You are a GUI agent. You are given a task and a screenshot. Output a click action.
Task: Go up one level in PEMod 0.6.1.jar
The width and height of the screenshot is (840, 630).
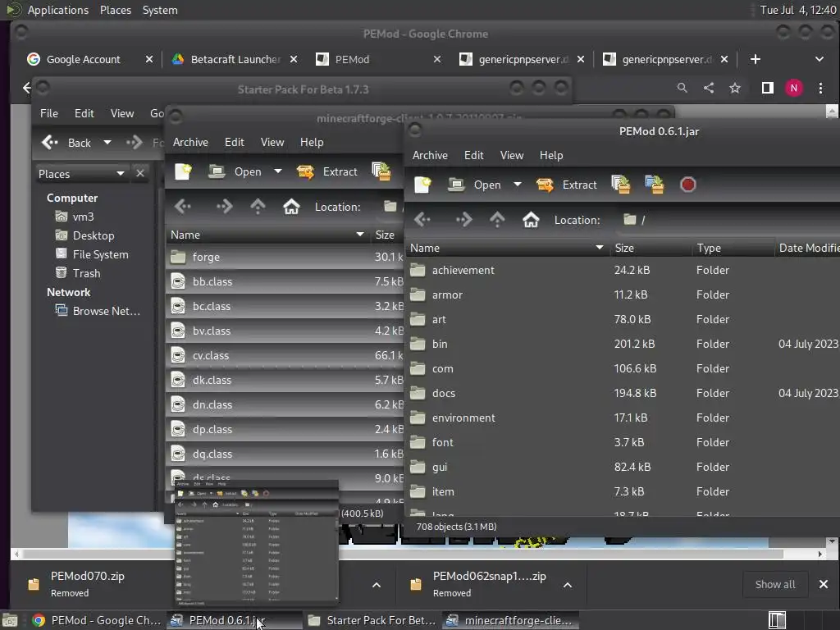coord(497,220)
